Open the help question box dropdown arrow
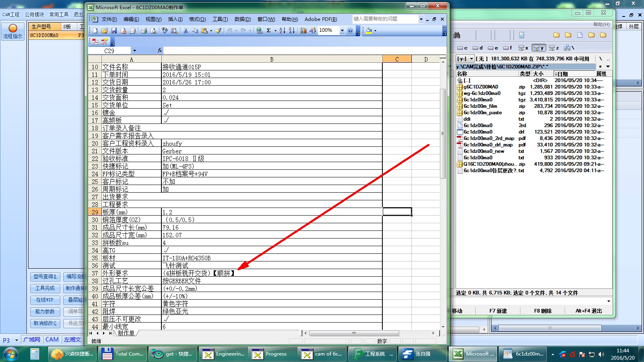 421,19
